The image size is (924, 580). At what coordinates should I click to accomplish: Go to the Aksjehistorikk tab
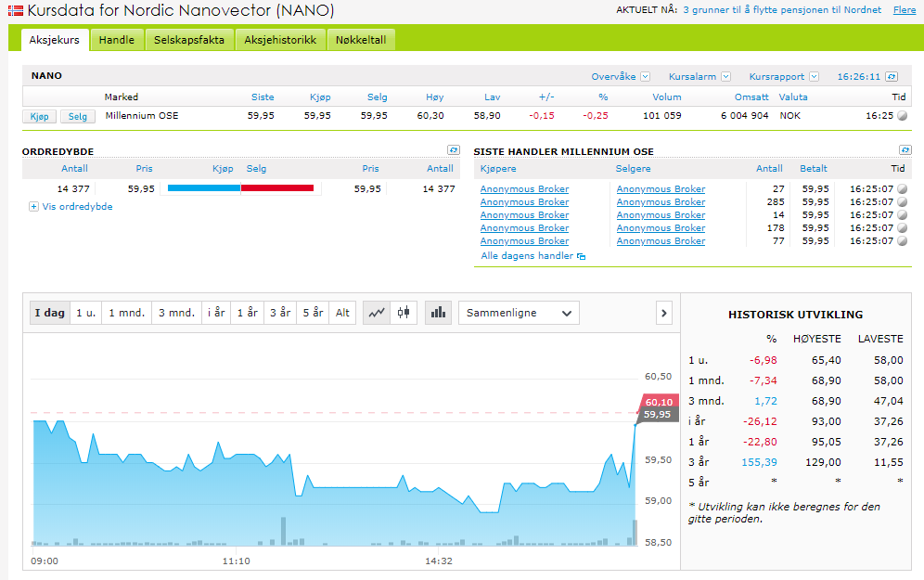pyautogui.click(x=280, y=40)
